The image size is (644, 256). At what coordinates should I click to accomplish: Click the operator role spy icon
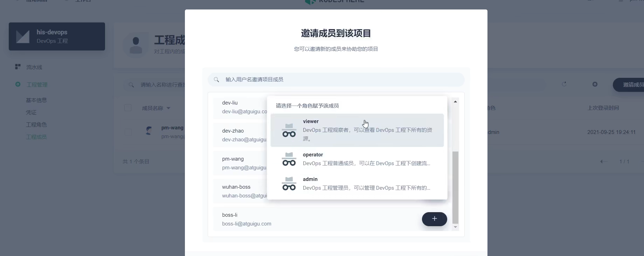[289, 159]
